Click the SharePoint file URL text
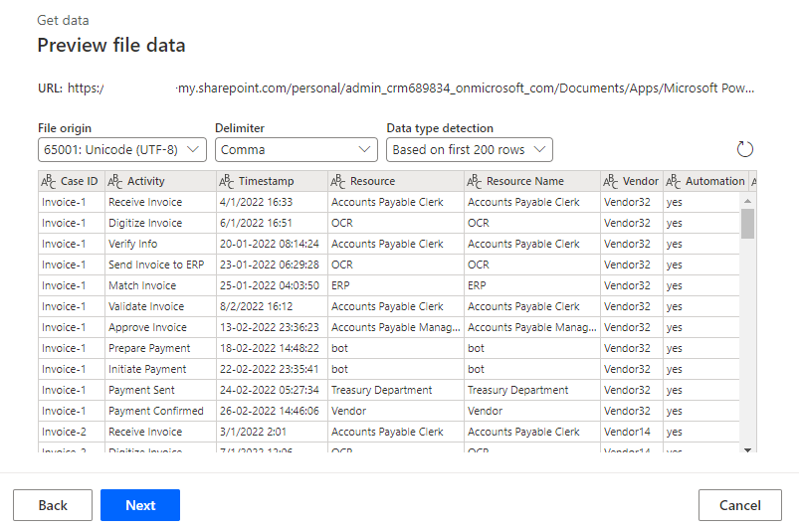799x532 pixels. tap(411, 89)
